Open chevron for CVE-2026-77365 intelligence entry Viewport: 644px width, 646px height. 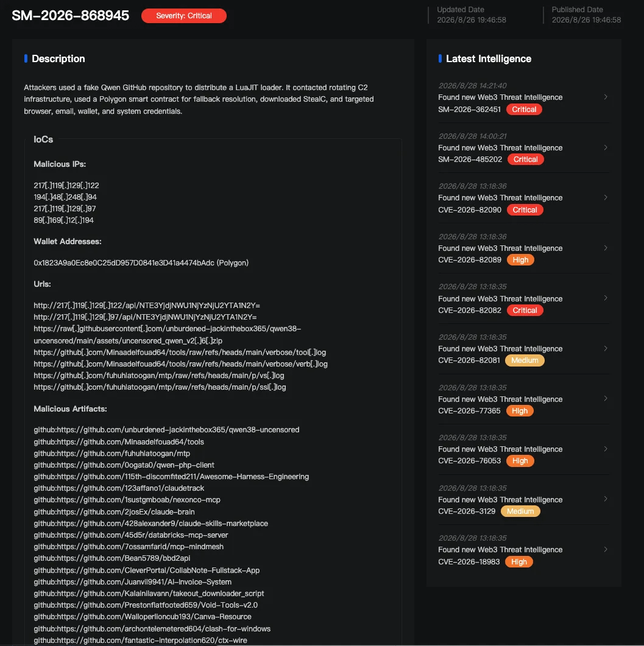[x=605, y=398]
